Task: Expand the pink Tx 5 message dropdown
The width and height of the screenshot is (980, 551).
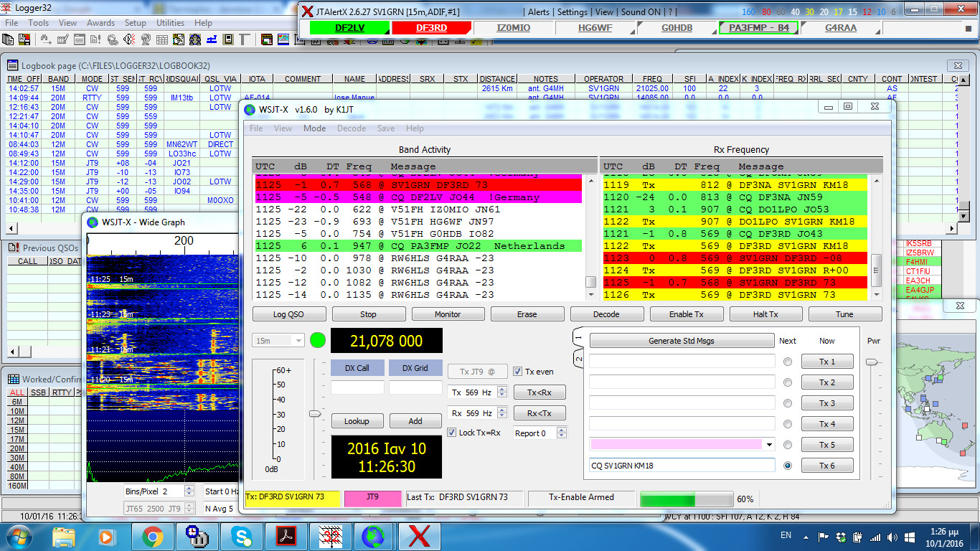Action: click(x=768, y=445)
